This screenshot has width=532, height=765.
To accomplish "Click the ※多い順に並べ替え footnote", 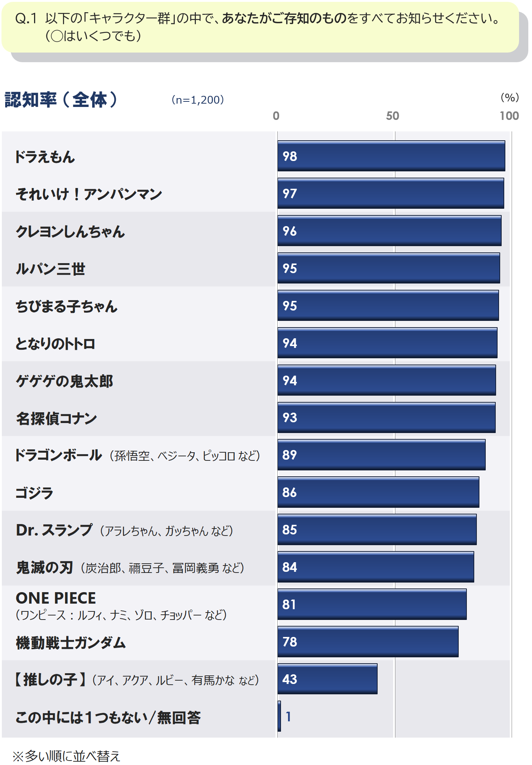I will pos(67,756).
